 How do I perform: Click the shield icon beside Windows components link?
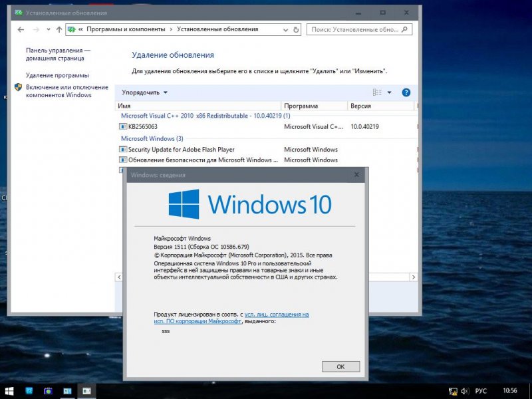click(19, 88)
